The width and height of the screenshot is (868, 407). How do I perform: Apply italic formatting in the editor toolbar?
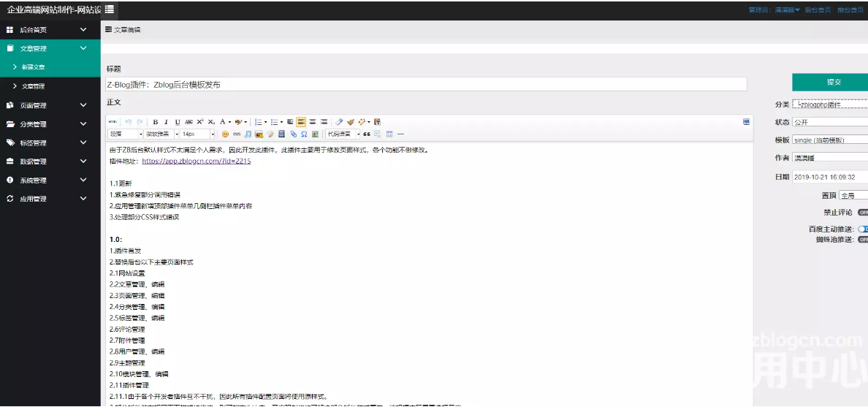click(x=166, y=122)
